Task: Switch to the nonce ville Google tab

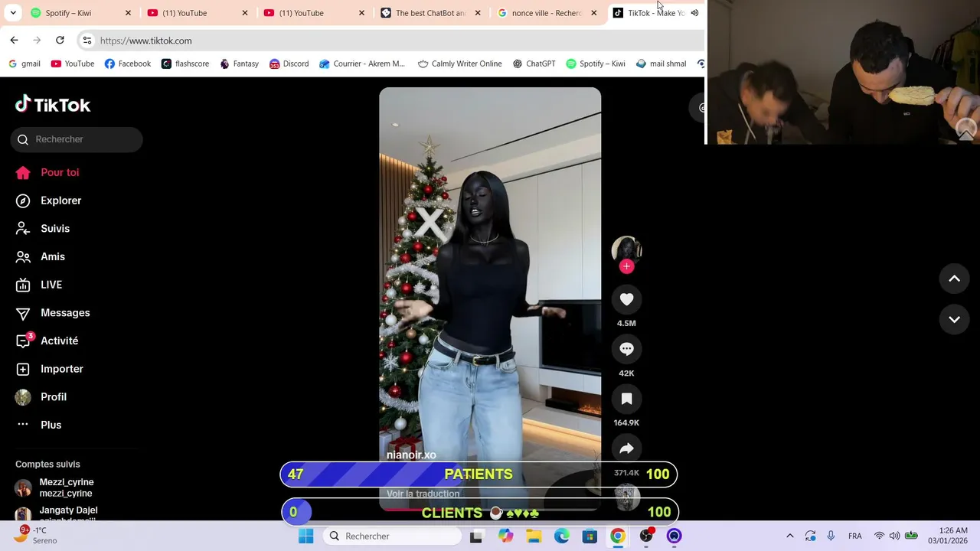Action: [547, 13]
